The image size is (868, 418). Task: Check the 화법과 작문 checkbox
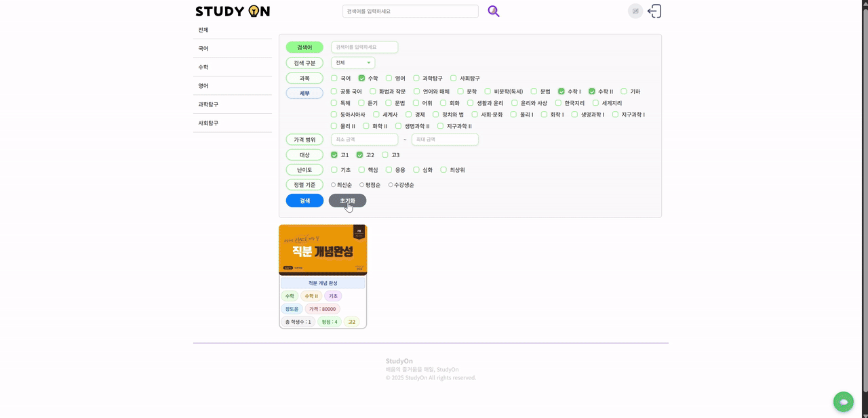coord(373,91)
